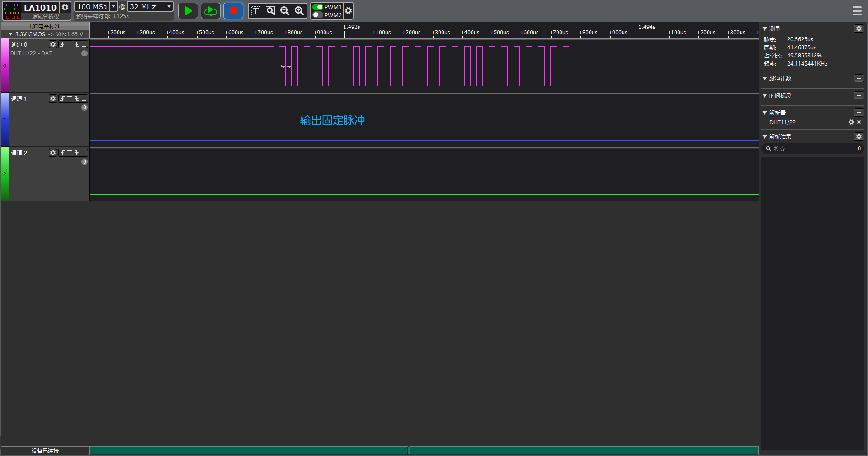
Task: Turn off the PWM1 output switch
Action: pyautogui.click(x=318, y=7)
